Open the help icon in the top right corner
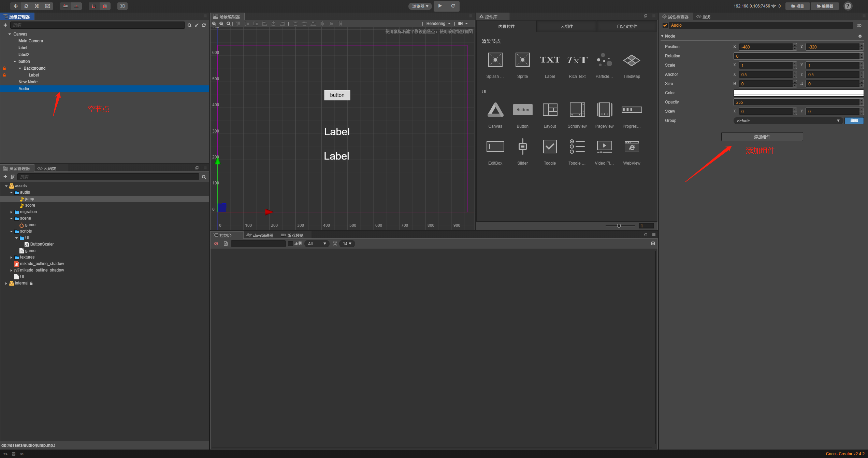This screenshot has height=458, width=868. 848,6
